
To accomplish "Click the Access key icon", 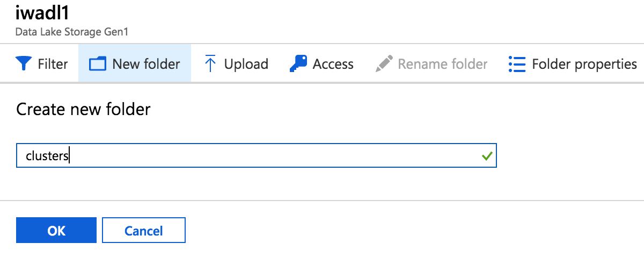I will tap(298, 64).
